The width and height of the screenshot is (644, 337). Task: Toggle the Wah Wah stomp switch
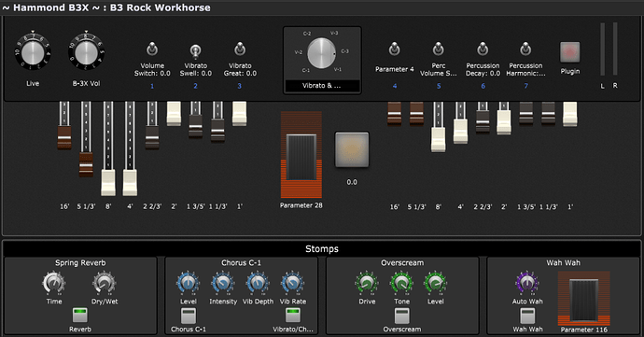(527, 316)
